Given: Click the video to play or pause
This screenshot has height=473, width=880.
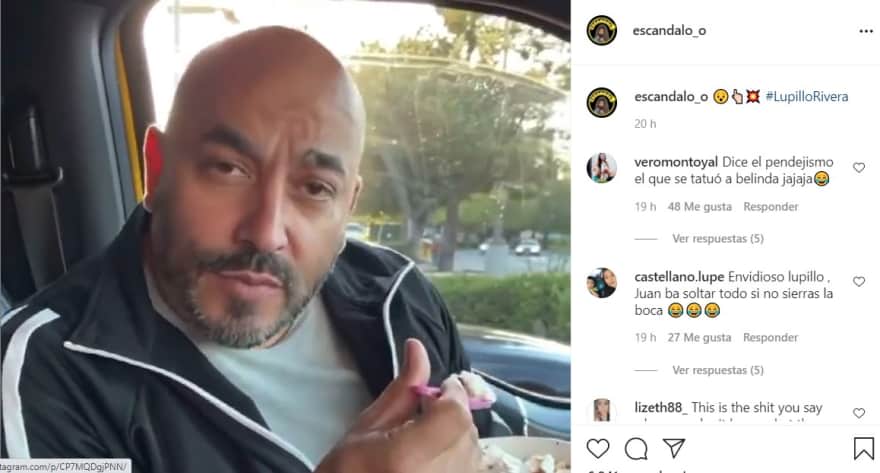Looking at the screenshot, I should (285, 236).
